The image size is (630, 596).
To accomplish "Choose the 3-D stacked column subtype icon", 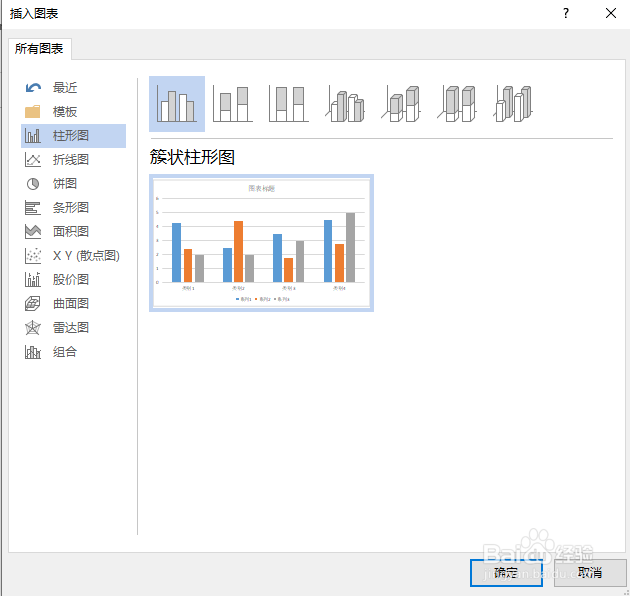I will pyautogui.click(x=401, y=104).
